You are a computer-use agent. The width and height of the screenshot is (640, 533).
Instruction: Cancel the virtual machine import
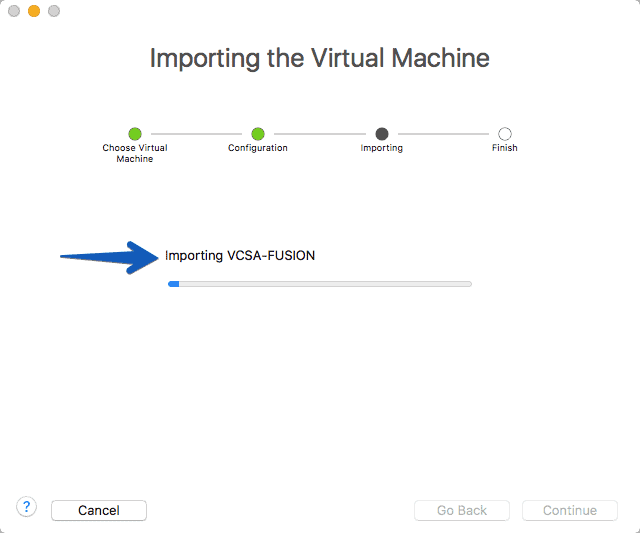(x=99, y=510)
